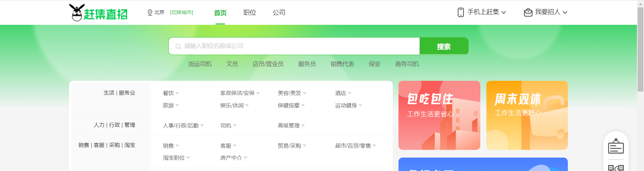Select the 货运司机 hot keyword
The height and width of the screenshot is (171, 644).
click(x=200, y=64)
